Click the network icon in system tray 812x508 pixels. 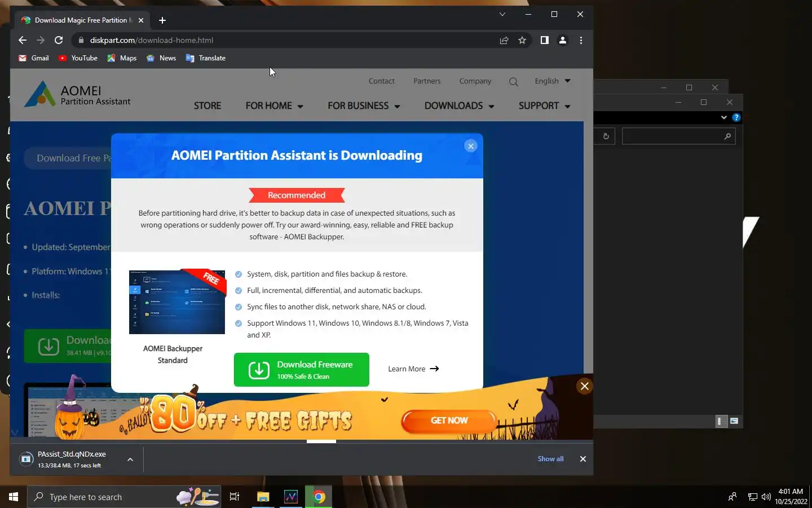753,497
